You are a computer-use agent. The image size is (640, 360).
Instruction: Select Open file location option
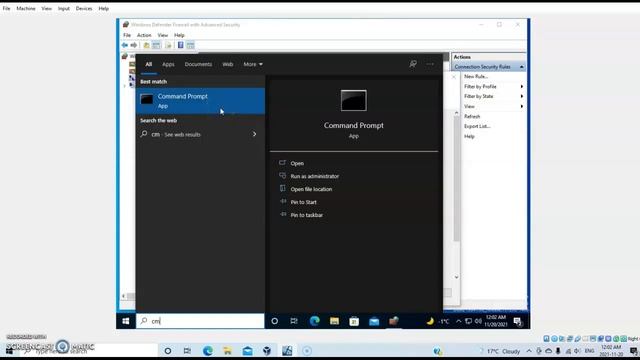pos(311,189)
